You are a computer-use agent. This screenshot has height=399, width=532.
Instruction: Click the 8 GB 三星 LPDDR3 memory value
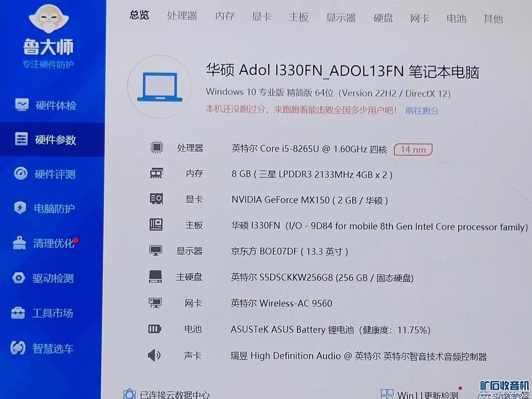point(312,174)
